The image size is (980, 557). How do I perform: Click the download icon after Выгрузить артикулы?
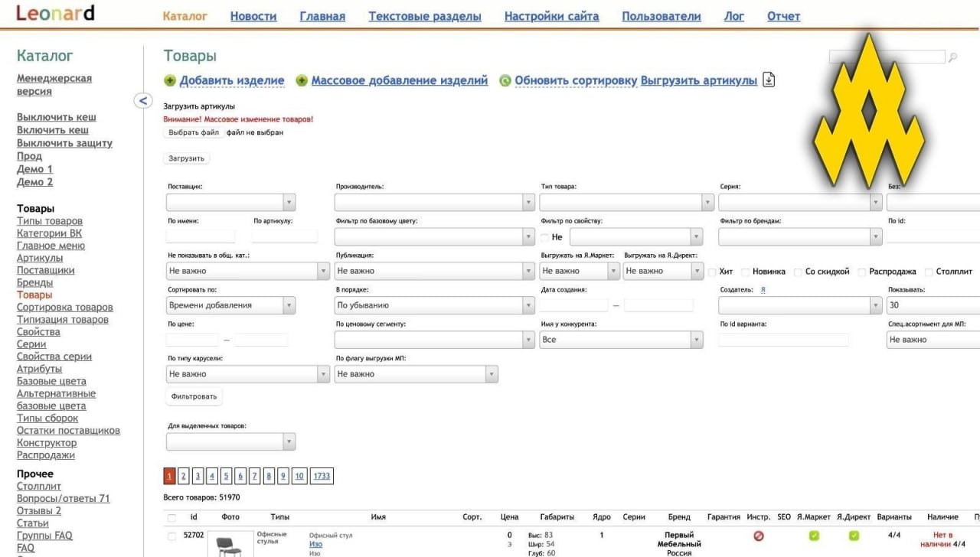point(769,80)
